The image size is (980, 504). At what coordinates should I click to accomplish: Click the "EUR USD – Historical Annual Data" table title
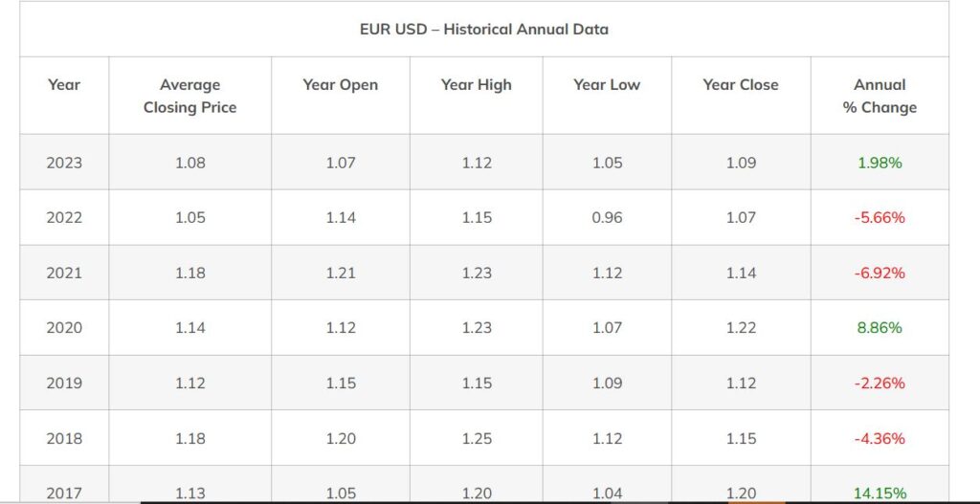(x=483, y=29)
